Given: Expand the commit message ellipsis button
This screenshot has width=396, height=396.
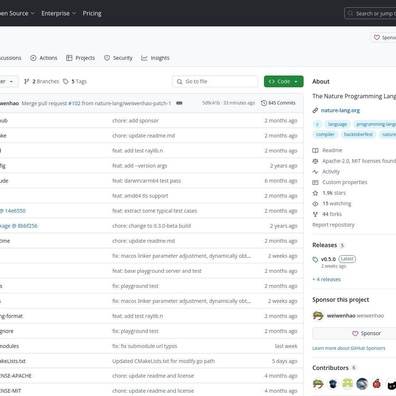Looking at the screenshot, I should [179, 103].
